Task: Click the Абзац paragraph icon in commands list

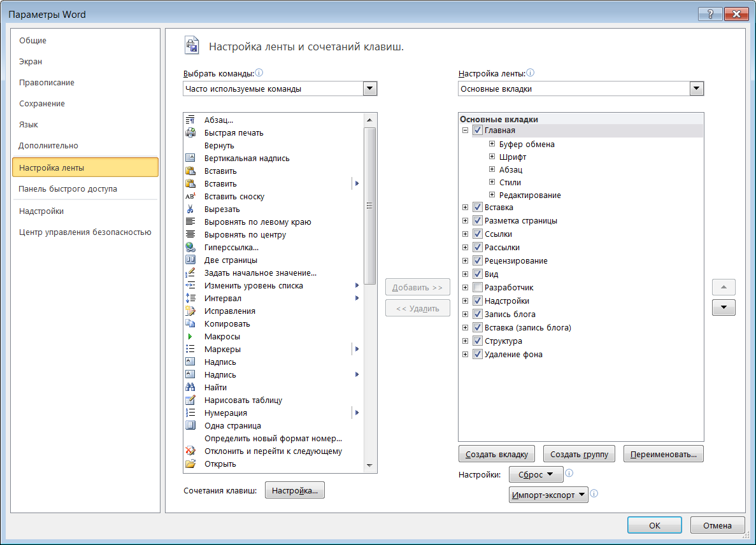Action: coord(190,120)
